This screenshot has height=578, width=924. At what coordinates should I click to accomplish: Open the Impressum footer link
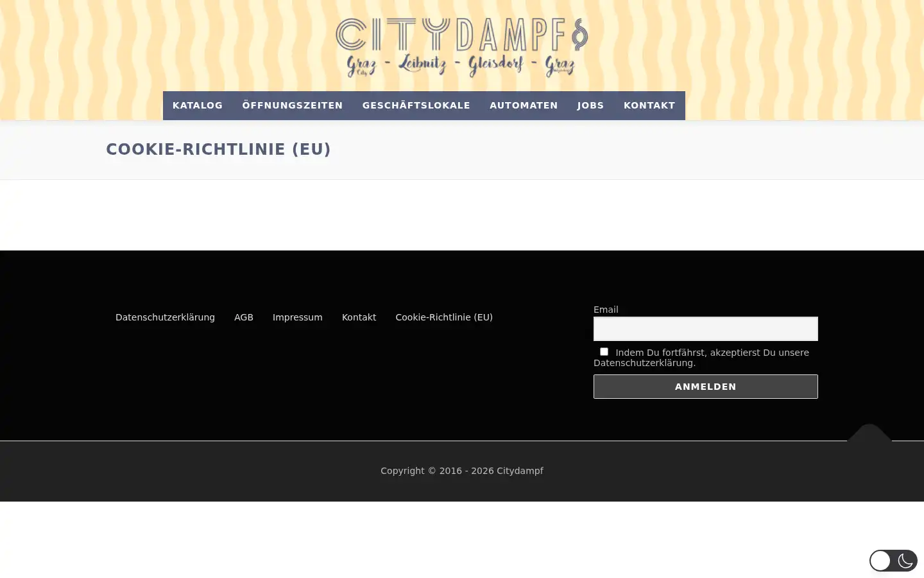click(x=298, y=317)
